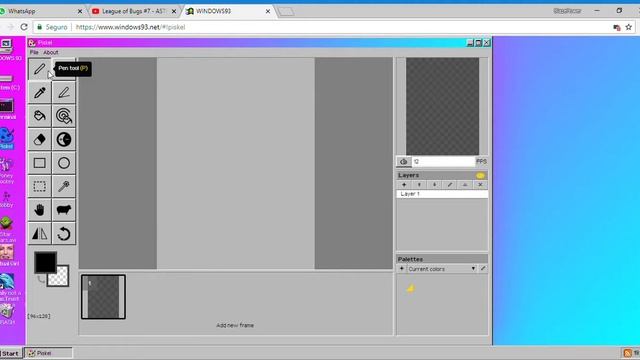Edit current palette with pencil icon
Screen dimensions: 640x360
click(x=483, y=269)
